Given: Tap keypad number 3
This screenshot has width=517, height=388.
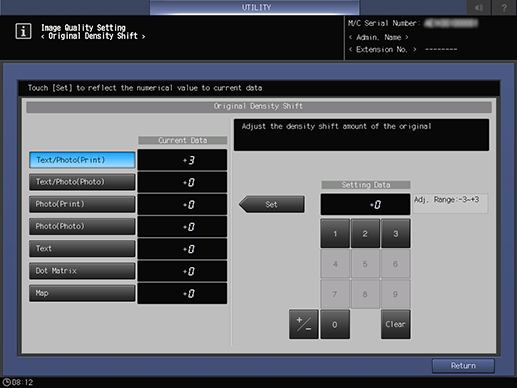Looking at the screenshot, I should pos(395,234).
